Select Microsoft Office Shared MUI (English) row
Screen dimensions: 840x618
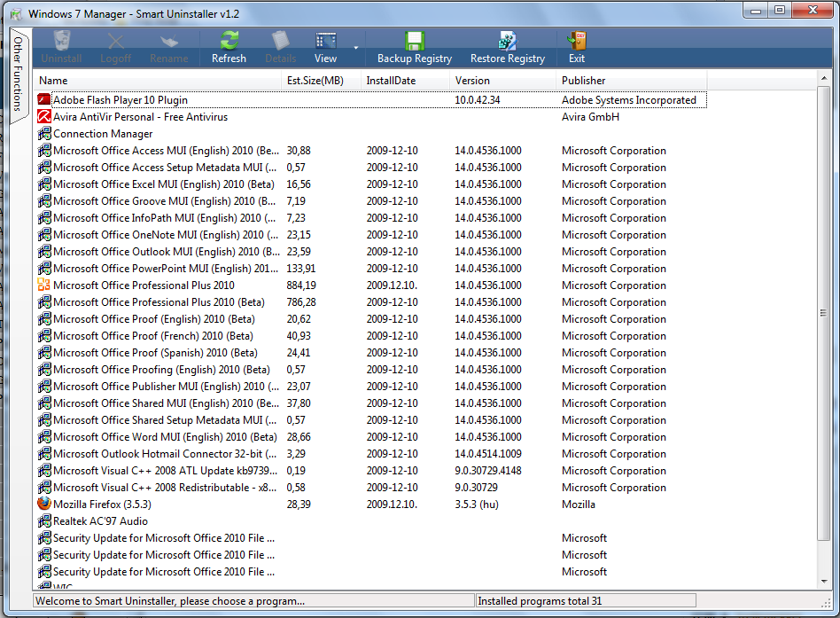pyautogui.click(x=372, y=403)
